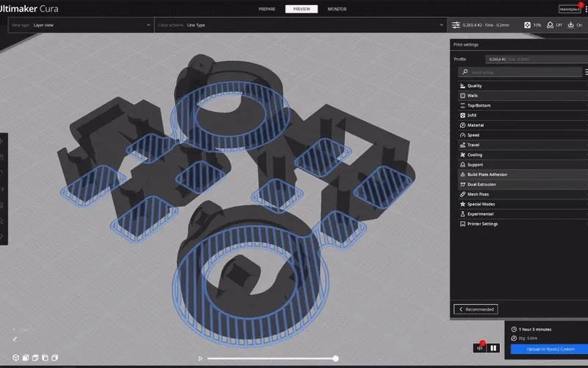Click the infill density 10% icon
Image resolution: width=588 pixels, height=368 pixels.
527,25
